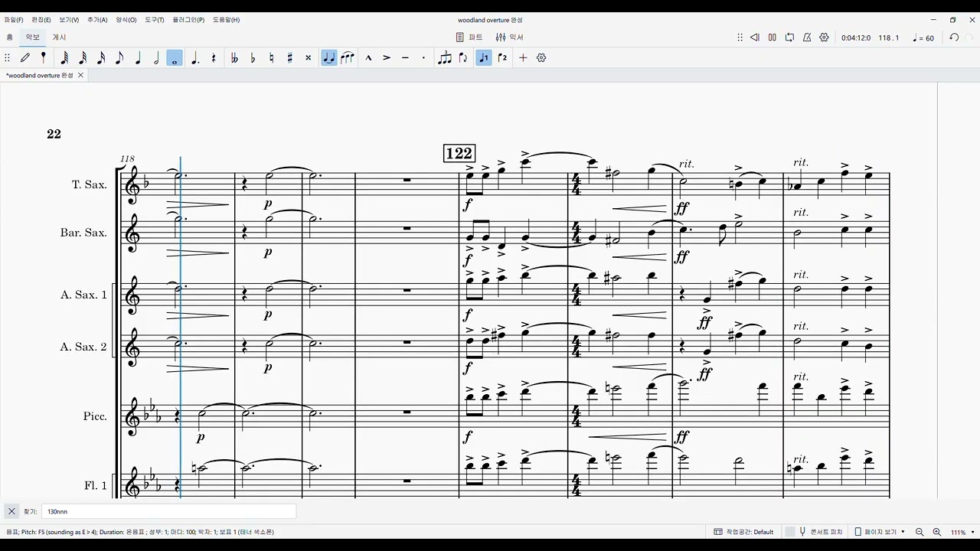
Task: Pause the playback
Action: (772, 37)
